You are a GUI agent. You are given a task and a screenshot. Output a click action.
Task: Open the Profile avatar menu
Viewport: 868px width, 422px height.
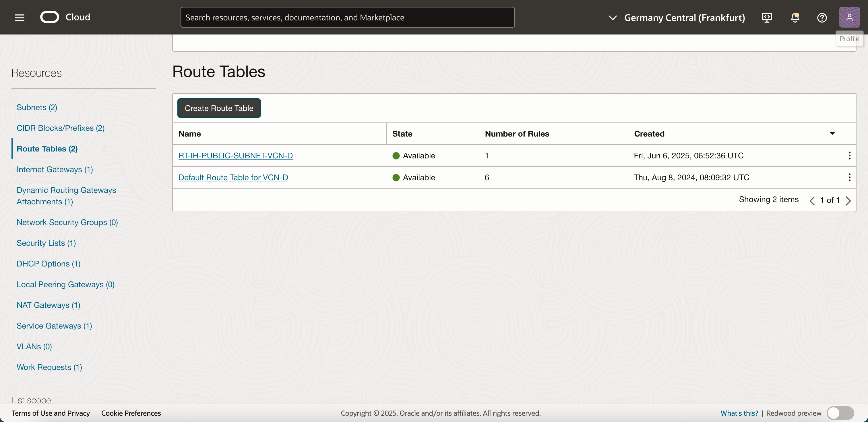(x=849, y=18)
